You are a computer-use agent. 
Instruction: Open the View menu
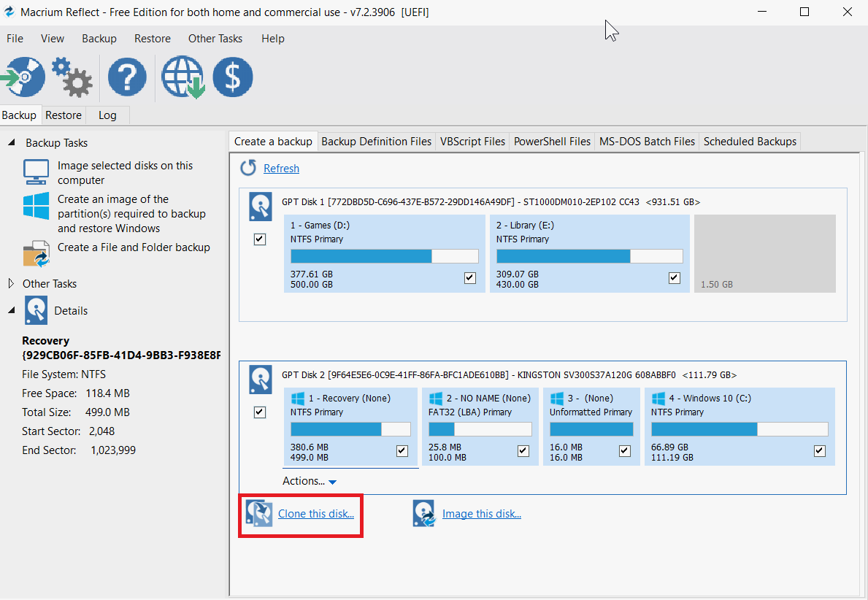[x=53, y=38]
